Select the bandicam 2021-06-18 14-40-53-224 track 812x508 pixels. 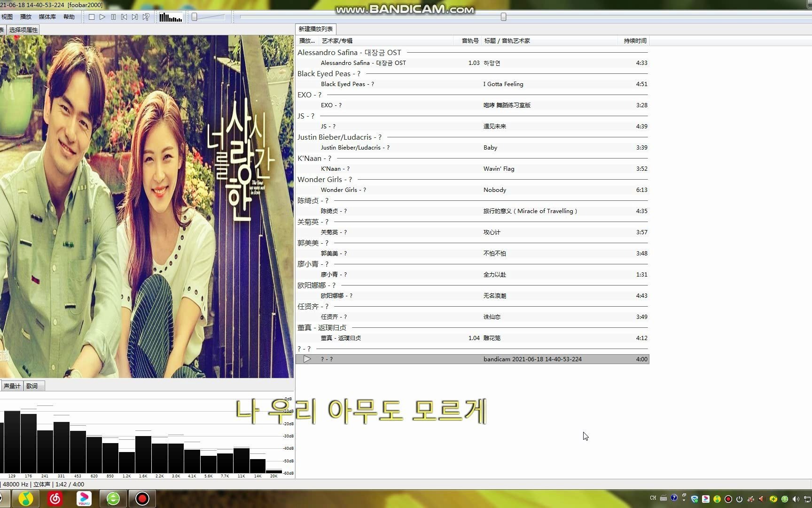(x=472, y=359)
